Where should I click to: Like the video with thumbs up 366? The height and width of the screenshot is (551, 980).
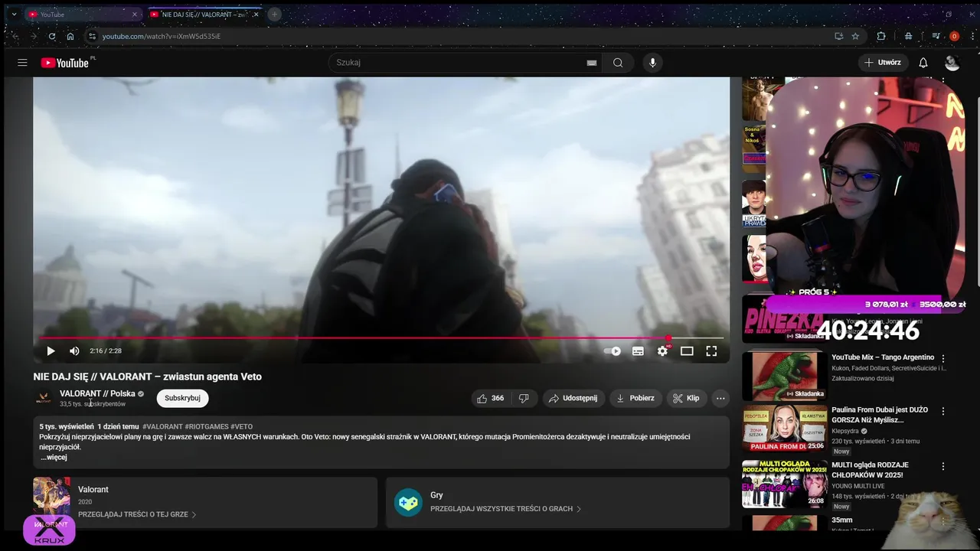click(x=490, y=398)
